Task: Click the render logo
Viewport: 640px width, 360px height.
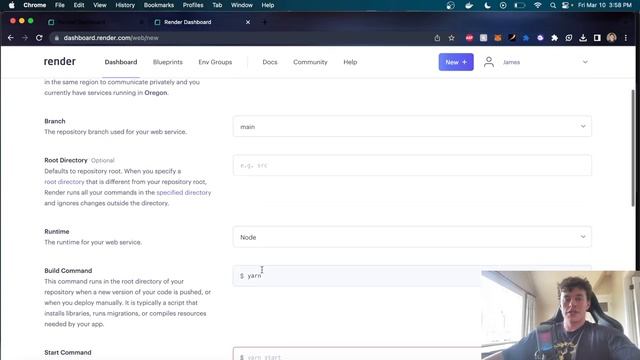Action: coord(60,62)
